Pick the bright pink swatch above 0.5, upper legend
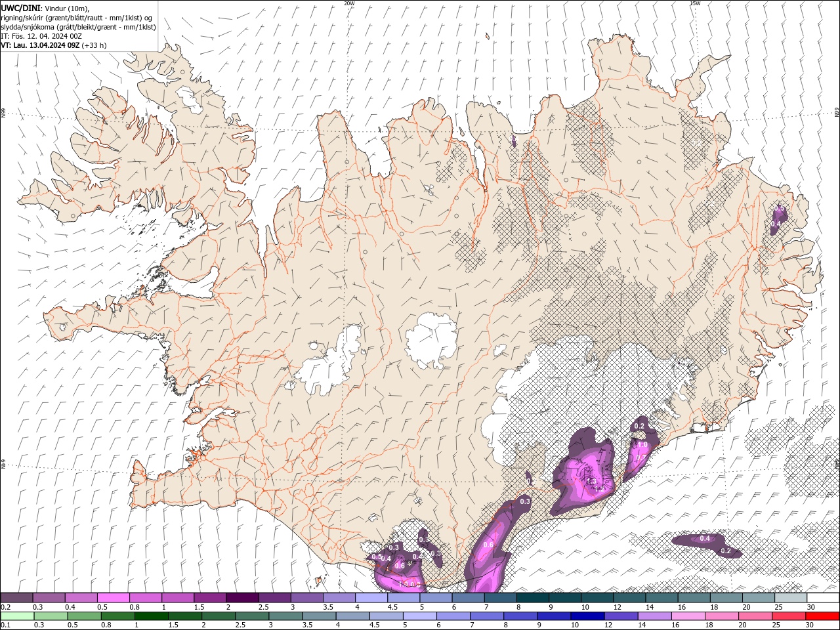Viewport: 840px width, 630px height. tap(113, 598)
